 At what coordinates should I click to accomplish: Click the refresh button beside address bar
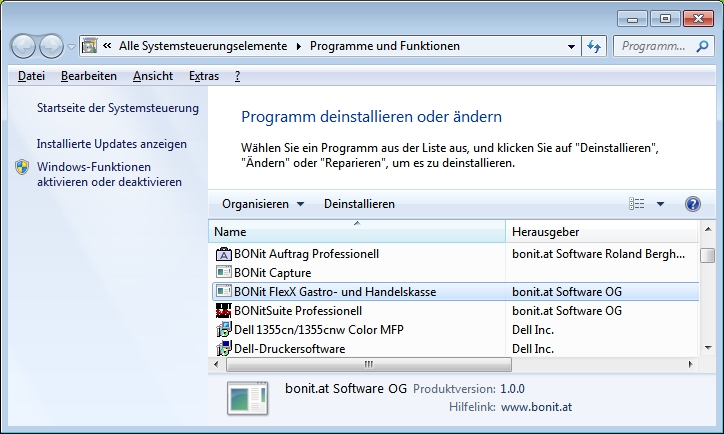point(594,46)
